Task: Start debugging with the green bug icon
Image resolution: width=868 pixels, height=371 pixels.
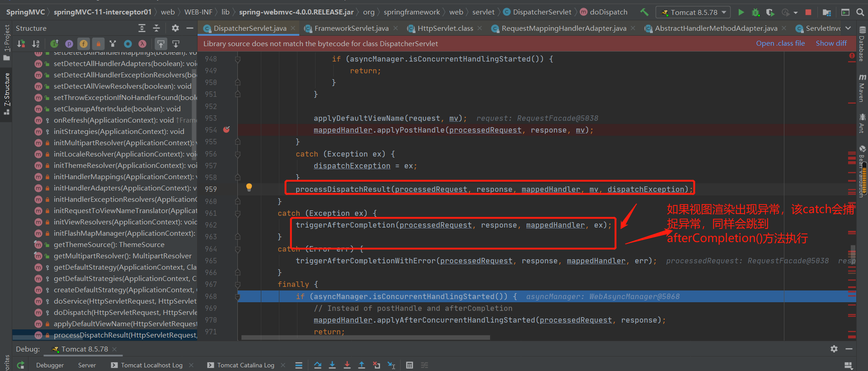Action: [755, 12]
